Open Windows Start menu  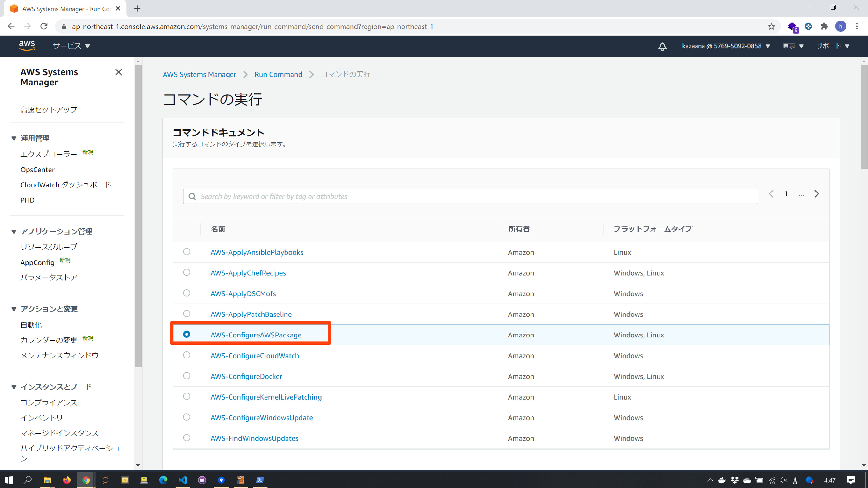click(9, 480)
